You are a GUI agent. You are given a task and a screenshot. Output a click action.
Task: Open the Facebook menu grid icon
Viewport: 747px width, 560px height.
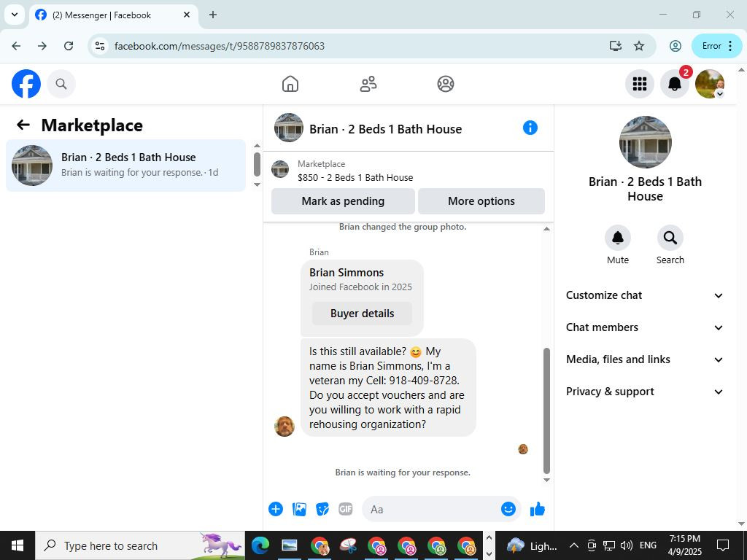(x=639, y=84)
